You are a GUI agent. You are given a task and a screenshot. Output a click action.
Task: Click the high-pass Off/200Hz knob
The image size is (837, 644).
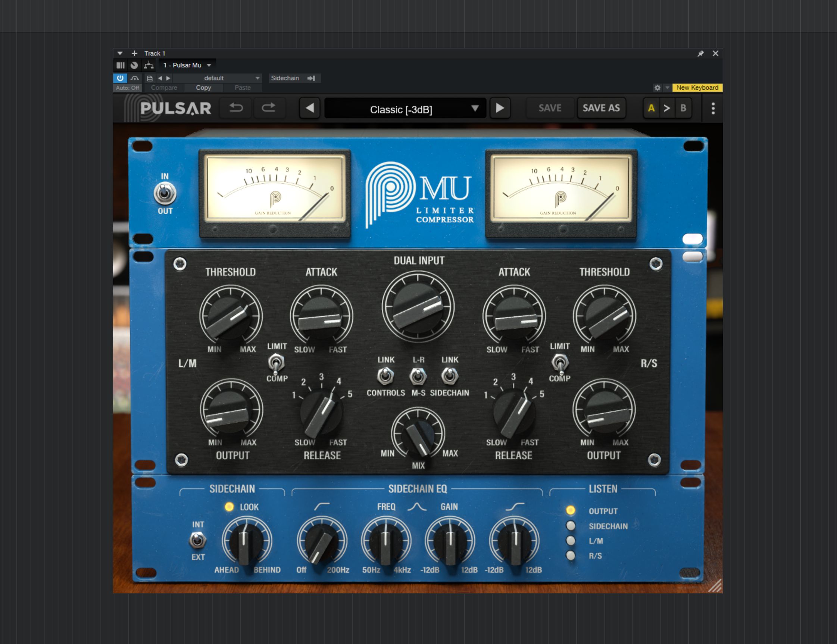coord(322,541)
